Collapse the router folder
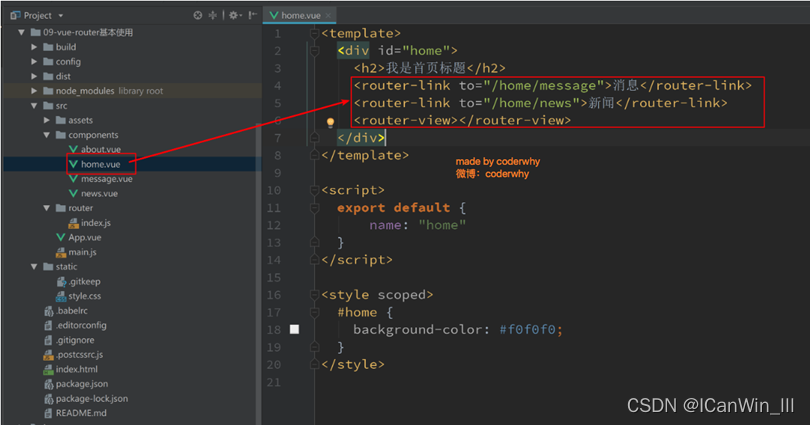The width and height of the screenshot is (810, 425). (x=46, y=208)
